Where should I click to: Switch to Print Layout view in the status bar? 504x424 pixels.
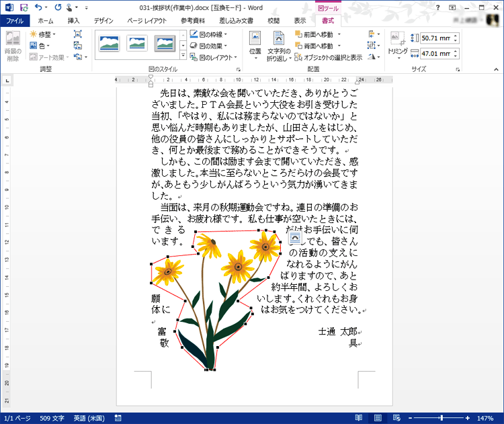click(378, 418)
